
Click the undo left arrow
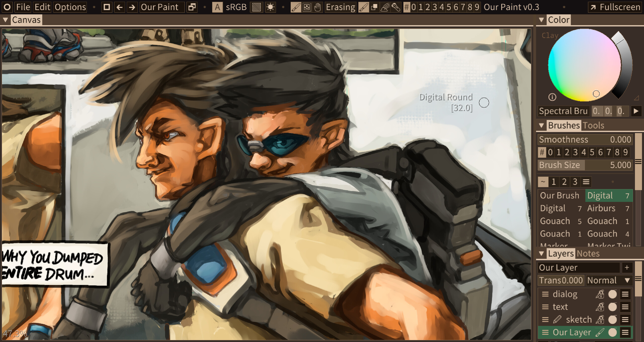[x=120, y=7]
